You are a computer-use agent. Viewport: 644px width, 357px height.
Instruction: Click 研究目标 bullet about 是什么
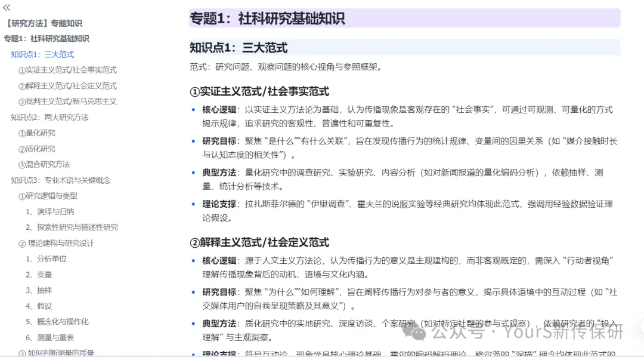(410, 148)
